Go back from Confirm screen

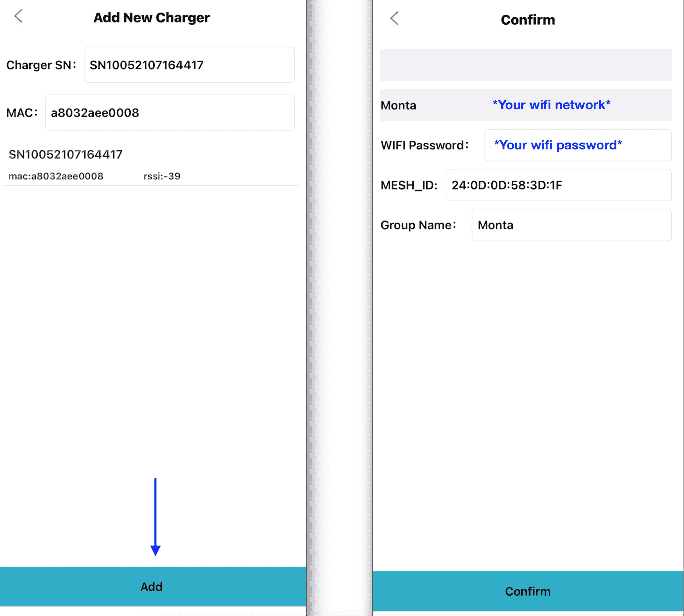pyautogui.click(x=394, y=19)
